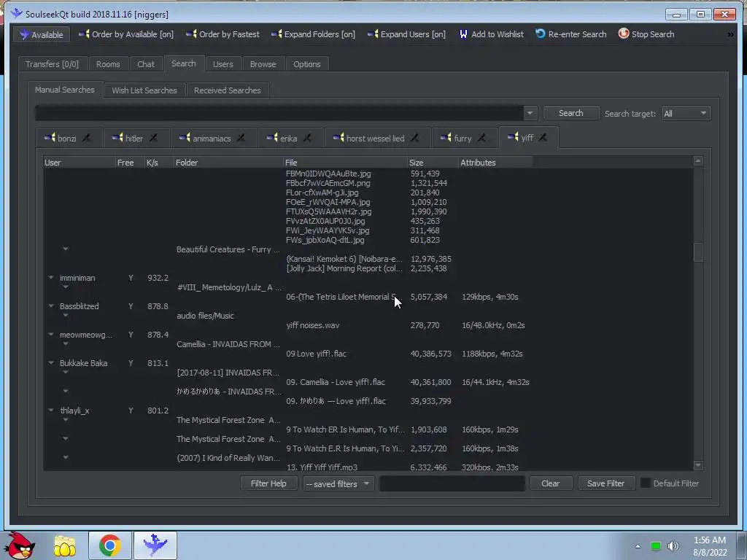
Task: Open the Rooms tab
Action: [x=108, y=64]
